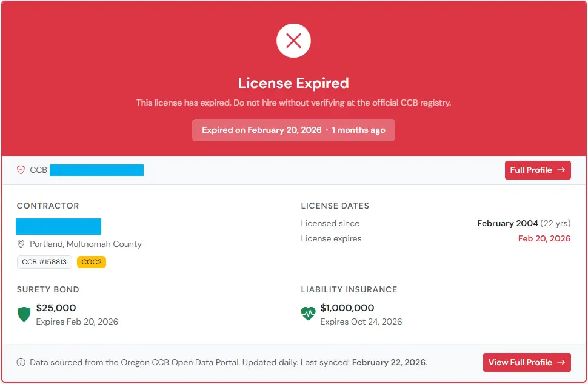Click the $1,000,000 liability insurance amount
The height and width of the screenshot is (384, 588).
tap(347, 308)
